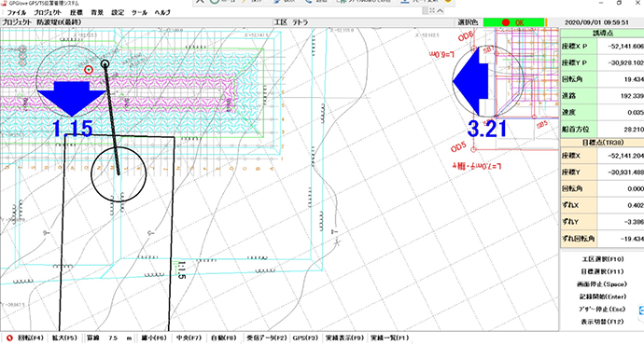
Task: Select the blue left arrow guidance indicator
Action: click(470, 82)
